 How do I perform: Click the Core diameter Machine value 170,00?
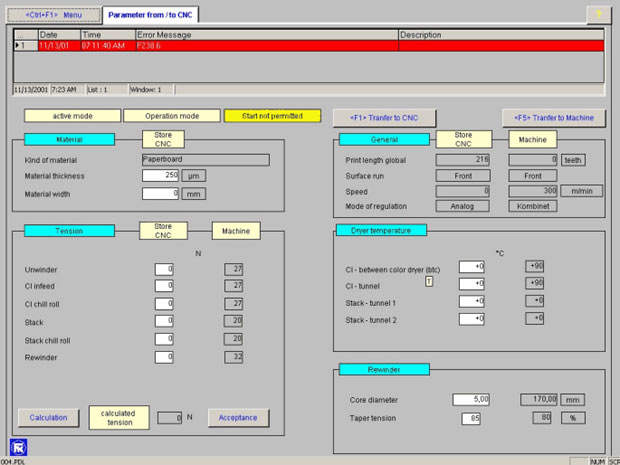(539, 399)
